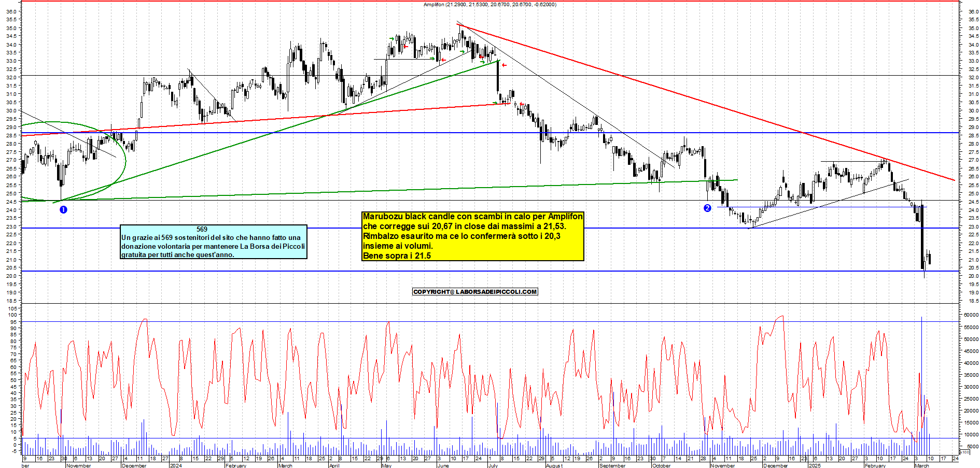This screenshot has width=980, height=468.
Task: Click the 'June' month label
Action: (443, 465)
